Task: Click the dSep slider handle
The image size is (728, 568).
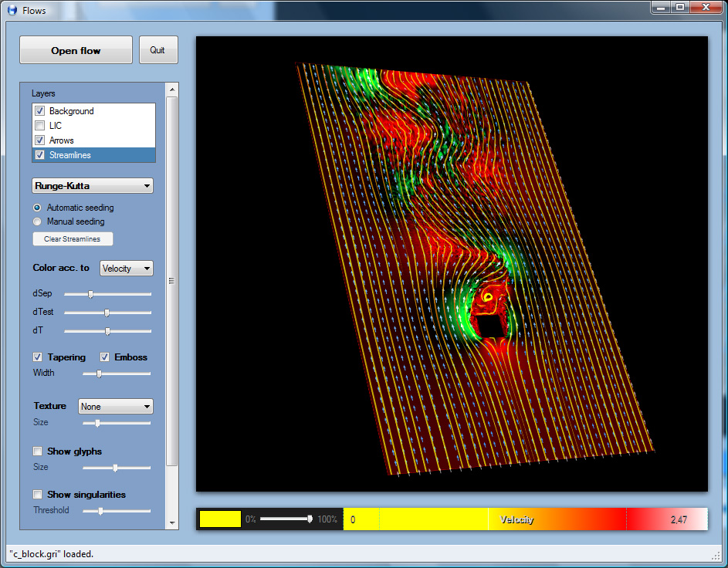Action: tap(90, 294)
